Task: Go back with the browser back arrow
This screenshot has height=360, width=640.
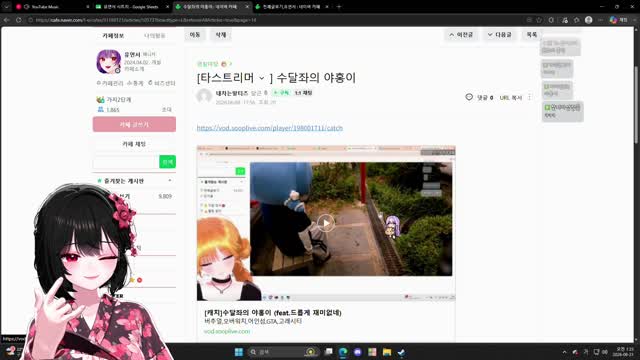Action: (x=7, y=20)
